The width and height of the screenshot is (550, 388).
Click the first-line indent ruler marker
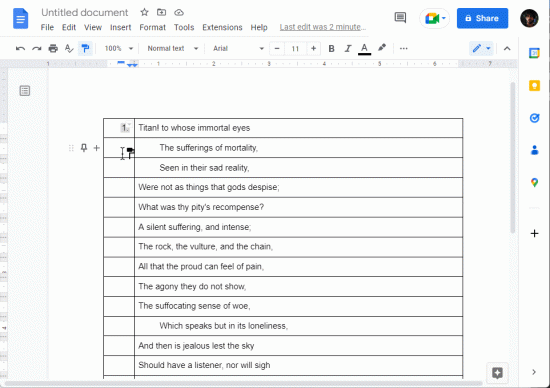coord(121,62)
